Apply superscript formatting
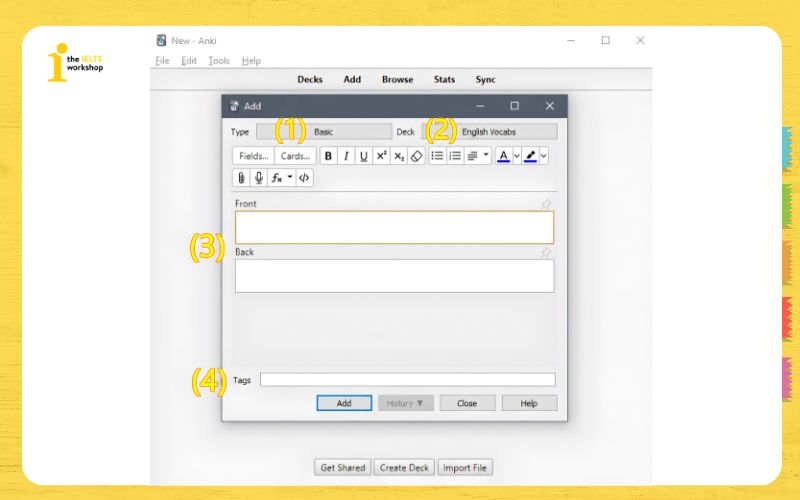Image resolution: width=800 pixels, height=500 pixels. (x=381, y=156)
